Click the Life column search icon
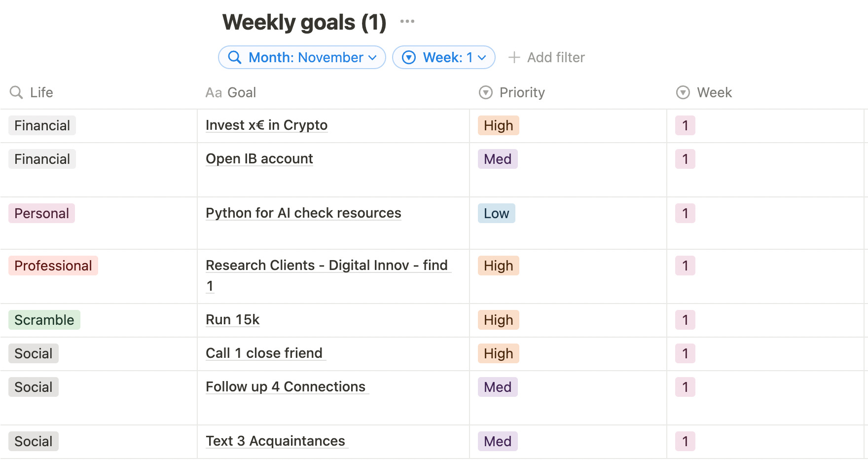Viewport: 868px width, 460px height. coord(16,92)
